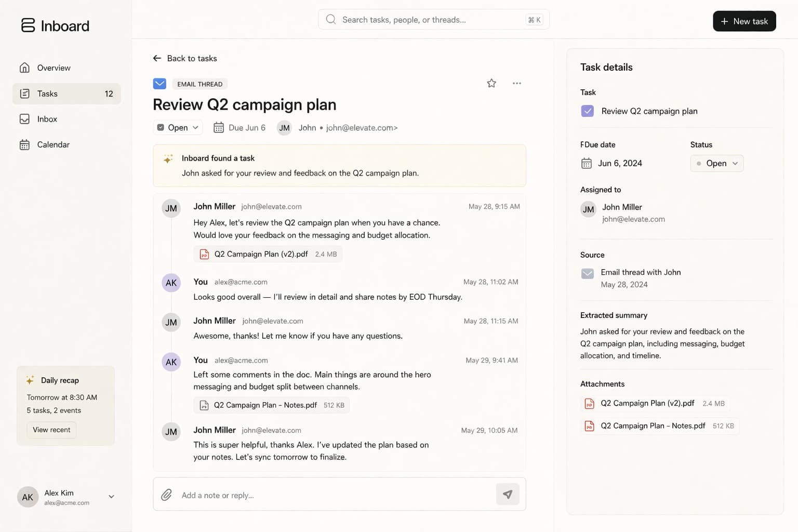The height and width of the screenshot is (532, 798).
Task: Select the Overview home icon
Action: tap(24, 68)
